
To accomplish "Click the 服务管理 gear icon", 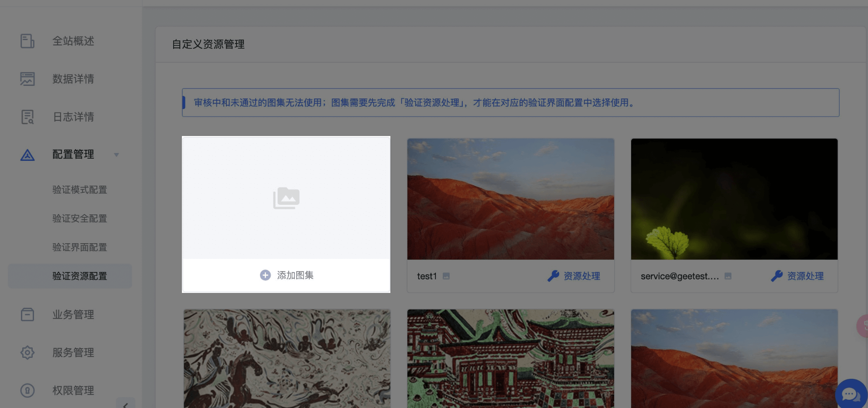I will [27, 353].
